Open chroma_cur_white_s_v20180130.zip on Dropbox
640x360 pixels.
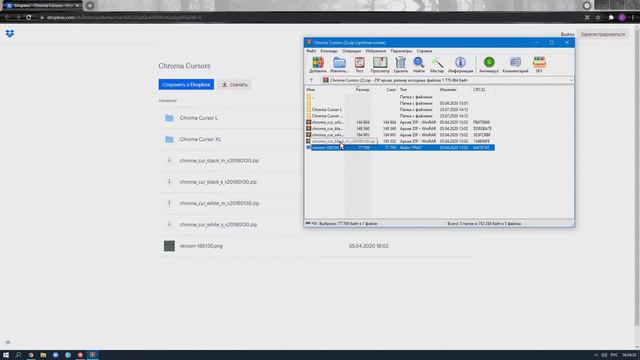coord(218,224)
